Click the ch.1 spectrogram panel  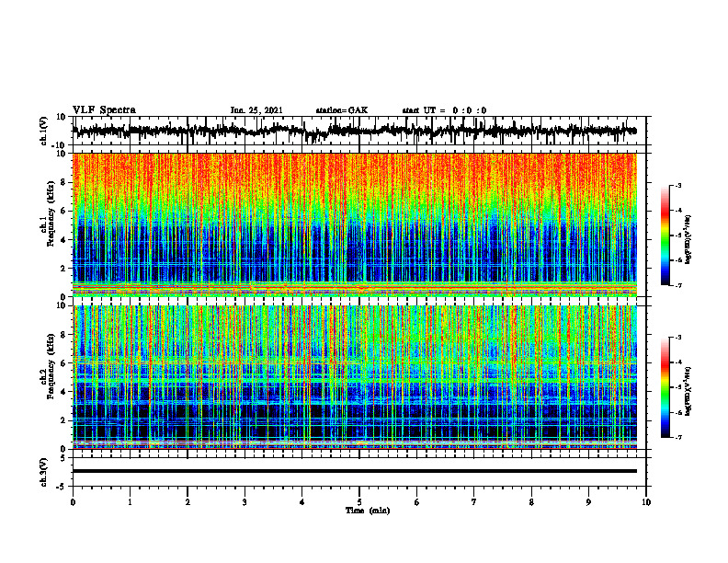click(x=355, y=224)
